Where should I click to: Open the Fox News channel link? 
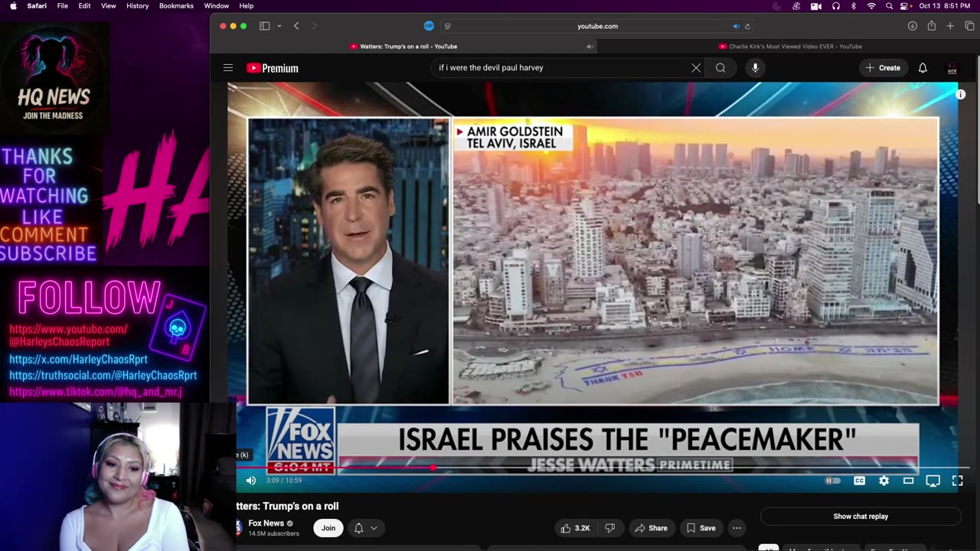[x=266, y=523]
